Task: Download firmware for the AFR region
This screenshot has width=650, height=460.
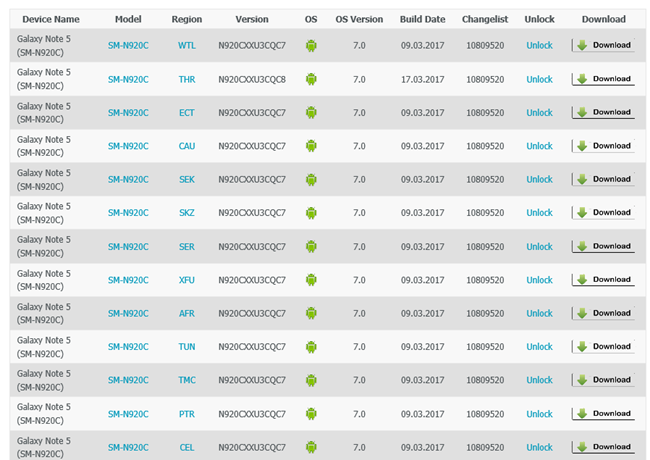Action: click(x=603, y=313)
